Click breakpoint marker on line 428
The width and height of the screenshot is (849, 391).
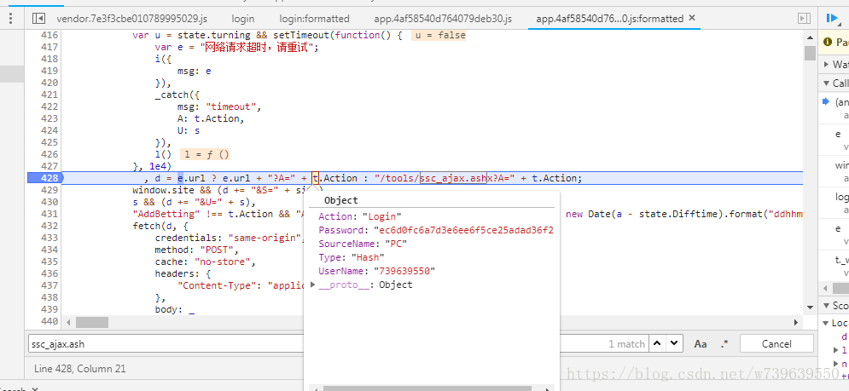[x=45, y=178]
